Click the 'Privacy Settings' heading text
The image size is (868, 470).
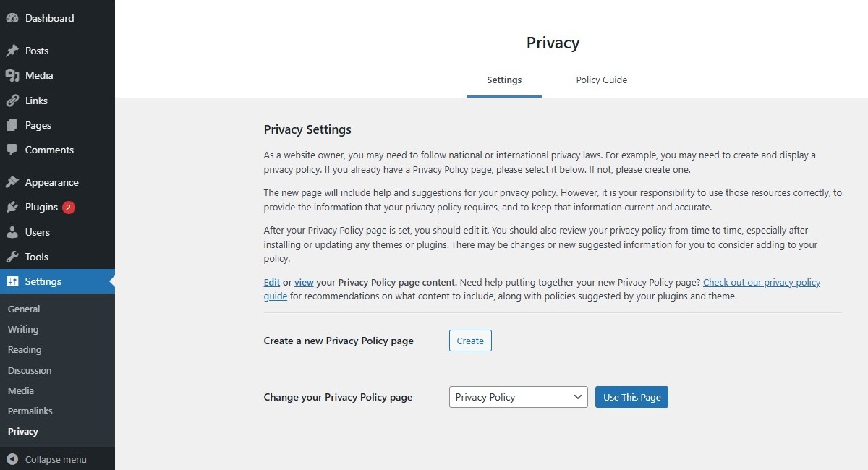[307, 130]
